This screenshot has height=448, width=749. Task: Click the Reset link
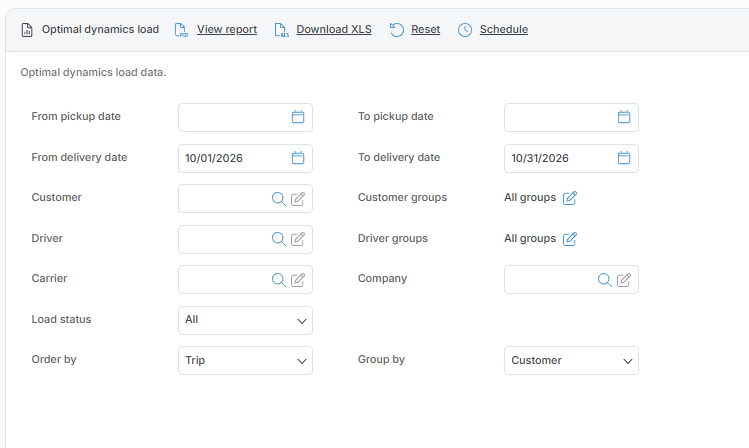click(x=426, y=30)
